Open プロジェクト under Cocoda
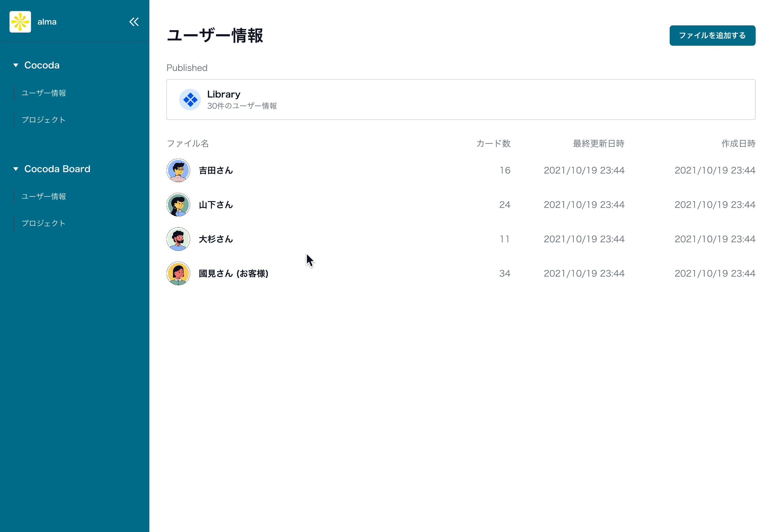 coord(43,120)
